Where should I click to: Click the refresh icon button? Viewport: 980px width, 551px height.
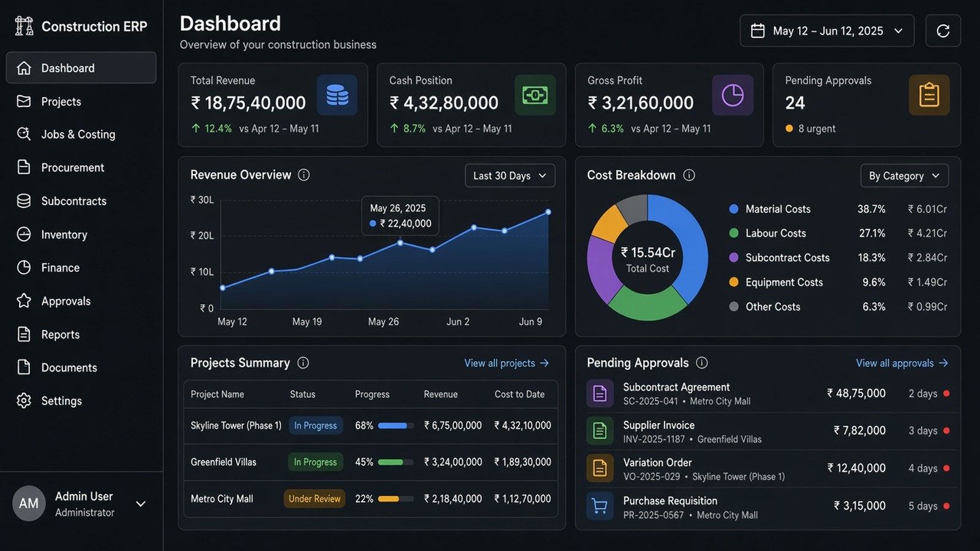pos(943,31)
